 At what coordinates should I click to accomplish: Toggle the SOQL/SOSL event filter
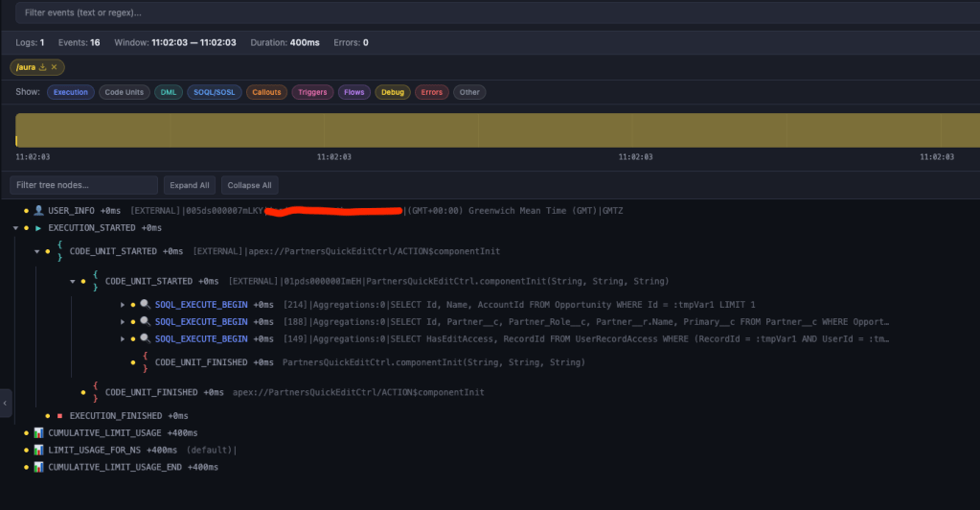214,92
